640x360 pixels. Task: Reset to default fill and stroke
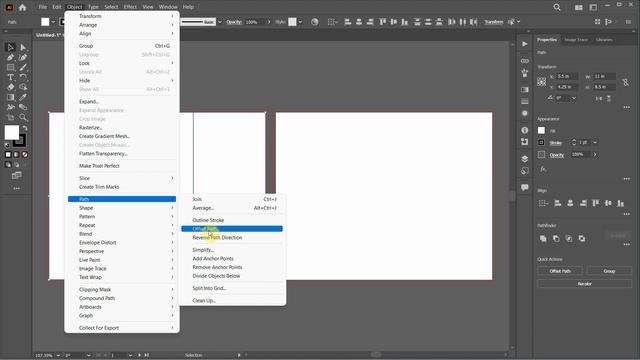click(7, 145)
